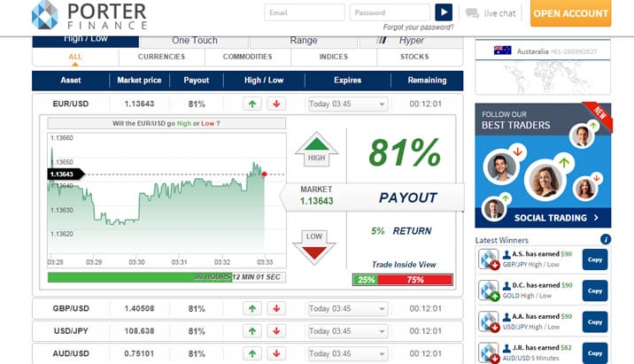Click the Latest Winners info icon

click(606, 239)
